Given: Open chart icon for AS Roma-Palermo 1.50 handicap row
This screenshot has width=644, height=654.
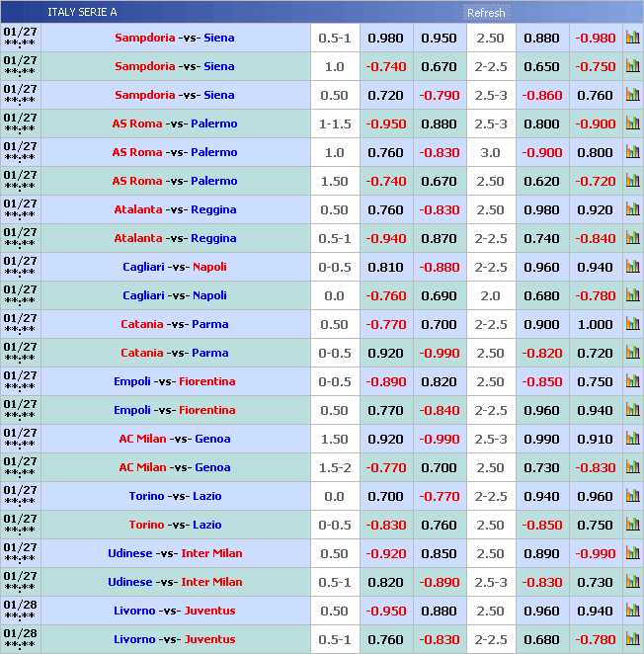Looking at the screenshot, I should [632, 181].
